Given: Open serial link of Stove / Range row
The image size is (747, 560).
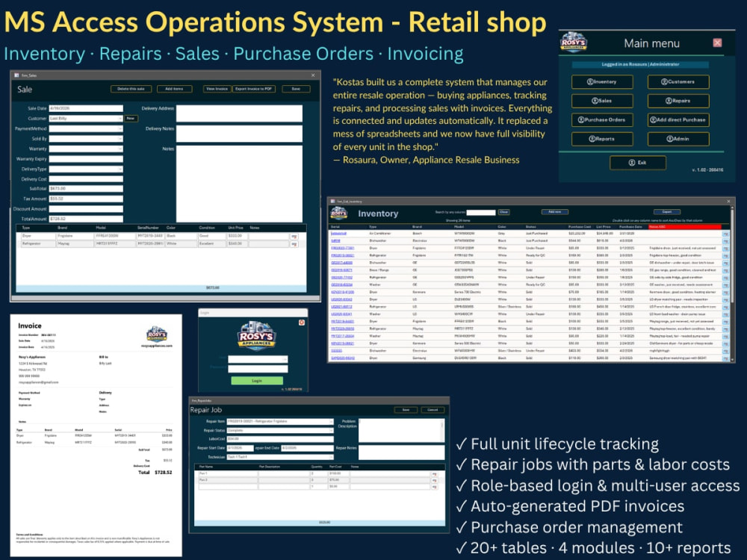Looking at the screenshot, I should (x=342, y=270).
